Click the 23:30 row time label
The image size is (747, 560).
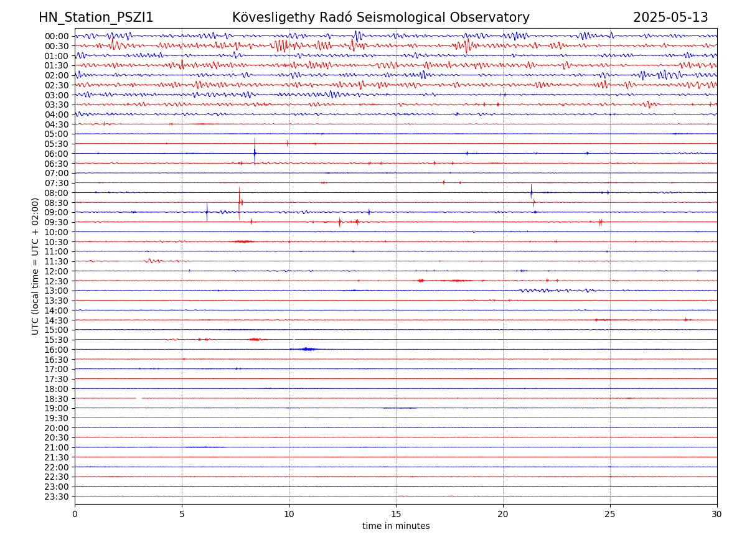tap(57, 497)
